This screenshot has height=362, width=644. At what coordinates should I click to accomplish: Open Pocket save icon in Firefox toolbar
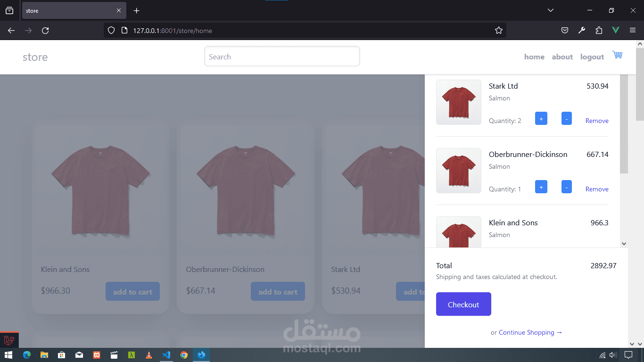[565, 31]
